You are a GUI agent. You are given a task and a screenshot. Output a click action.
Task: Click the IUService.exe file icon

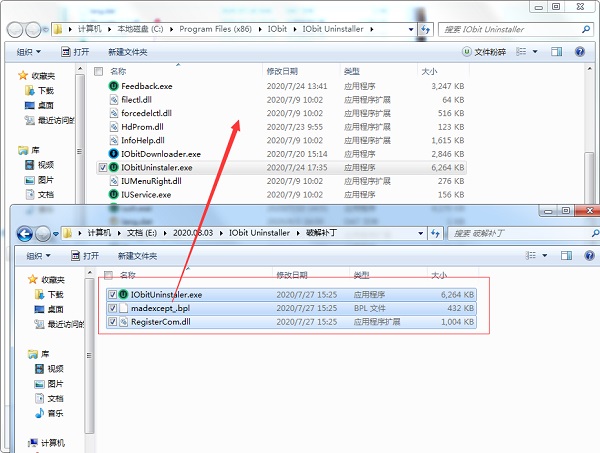114,195
